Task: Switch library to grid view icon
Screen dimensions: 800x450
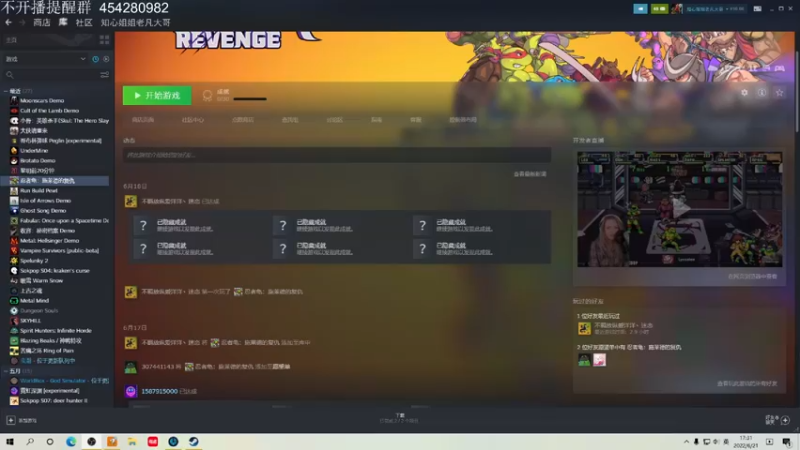Action: click(x=105, y=40)
